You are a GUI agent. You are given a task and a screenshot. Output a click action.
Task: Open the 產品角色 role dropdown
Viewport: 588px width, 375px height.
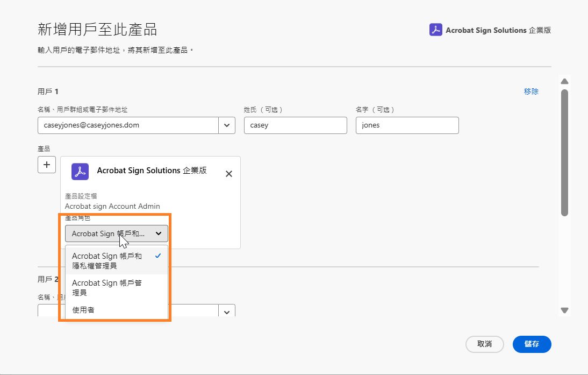tap(116, 233)
